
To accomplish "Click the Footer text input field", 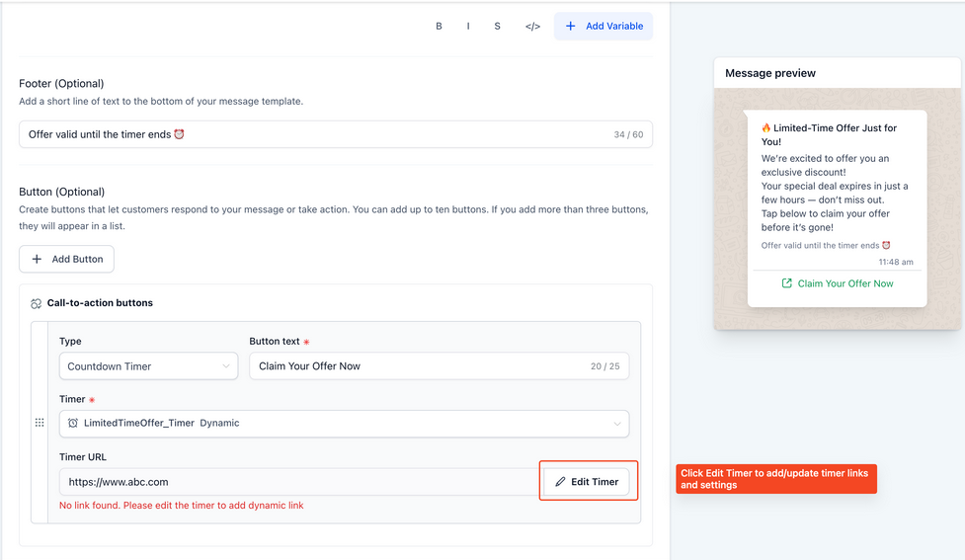I will 316,134.
